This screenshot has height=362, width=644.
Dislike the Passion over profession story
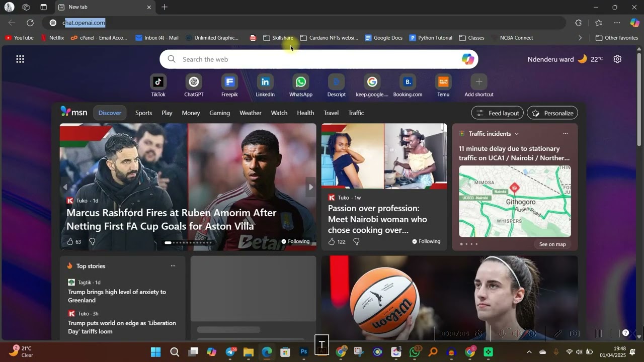[356, 242]
